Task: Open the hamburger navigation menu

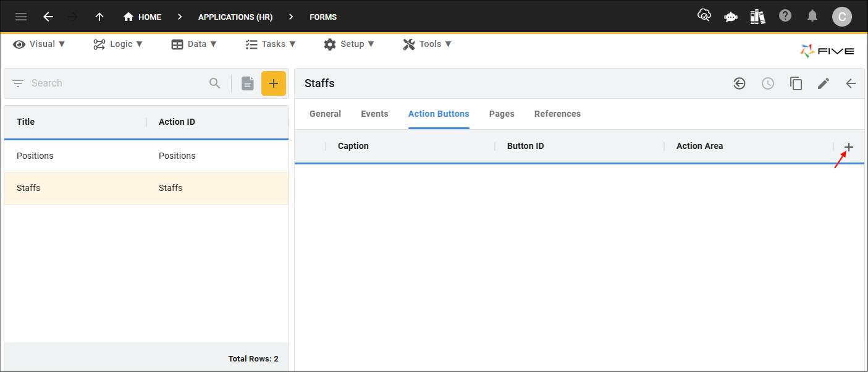Action: pos(21,17)
